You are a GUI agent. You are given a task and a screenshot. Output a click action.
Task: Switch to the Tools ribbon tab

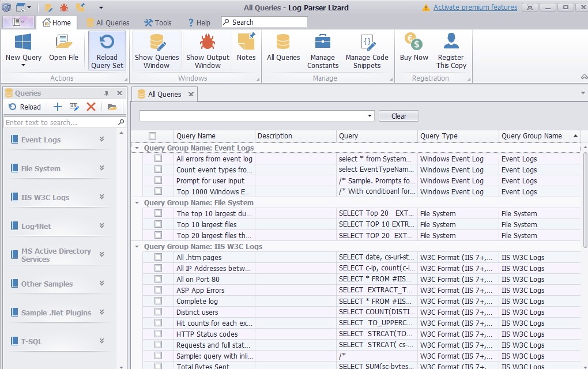tap(157, 22)
